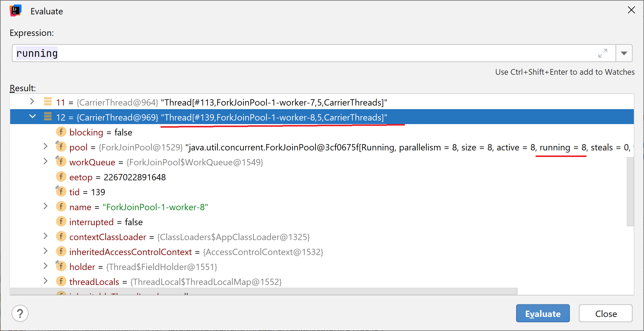Expand the pool ForkJoinPool field
Screen dimensions: 644x331
coord(45,147)
